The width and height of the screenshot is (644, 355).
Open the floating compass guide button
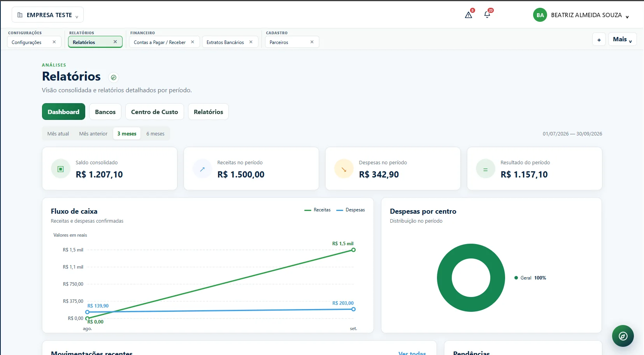pos(623,336)
